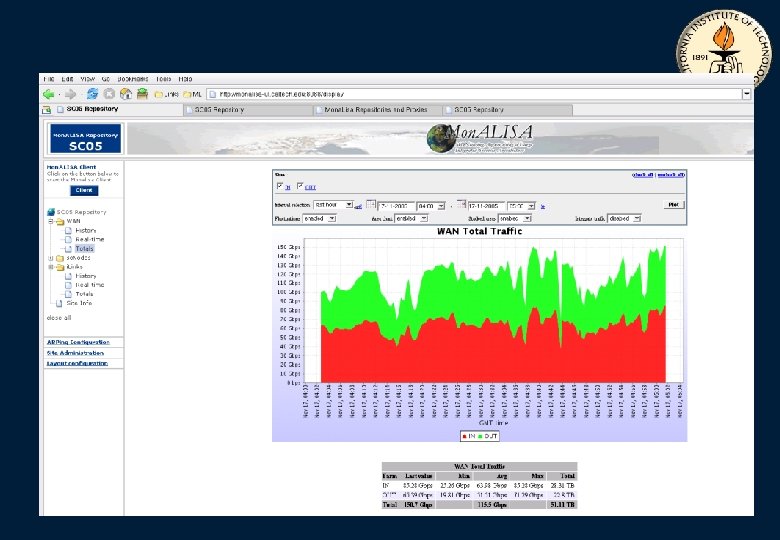Open the end time dropdown
The height and width of the screenshot is (540, 780).
521,206
